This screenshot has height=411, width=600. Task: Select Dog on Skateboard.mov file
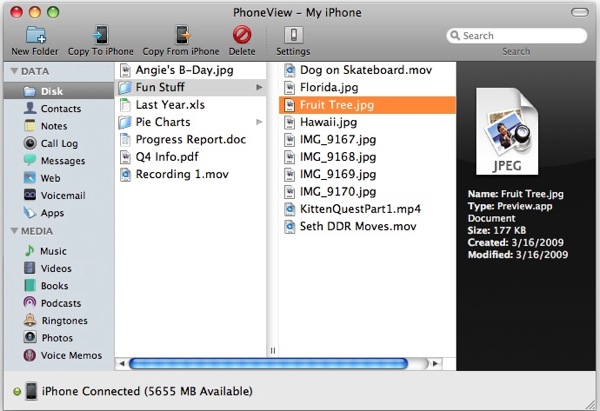pos(367,70)
